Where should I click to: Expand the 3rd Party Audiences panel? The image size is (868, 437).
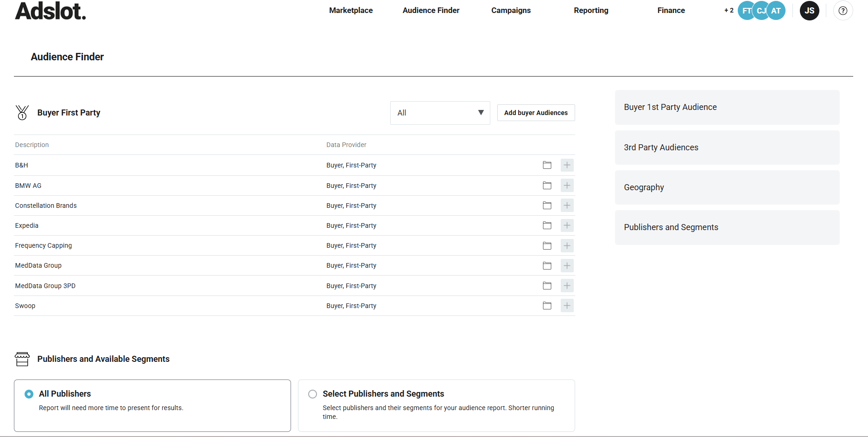tap(727, 148)
